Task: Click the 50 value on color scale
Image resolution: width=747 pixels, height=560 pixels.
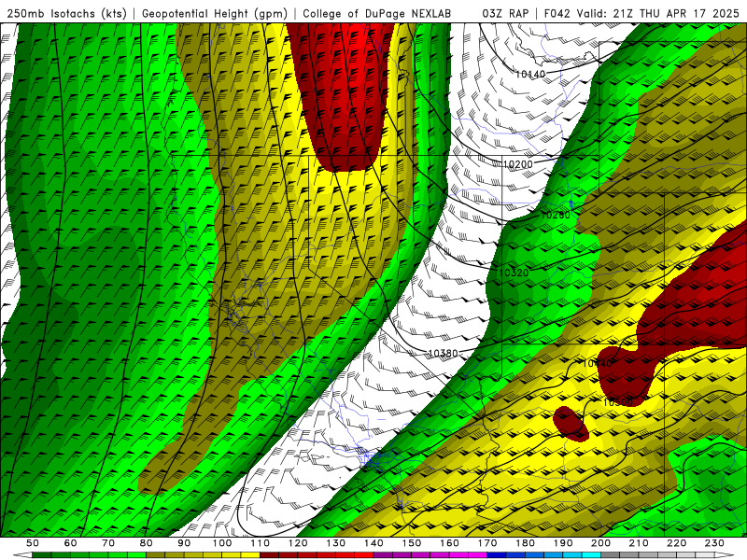Action: (x=33, y=543)
